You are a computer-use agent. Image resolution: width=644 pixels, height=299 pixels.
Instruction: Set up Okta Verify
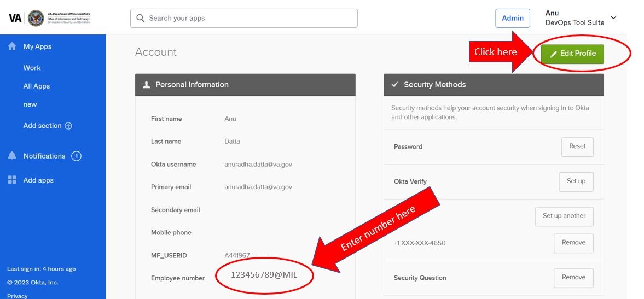(x=576, y=181)
